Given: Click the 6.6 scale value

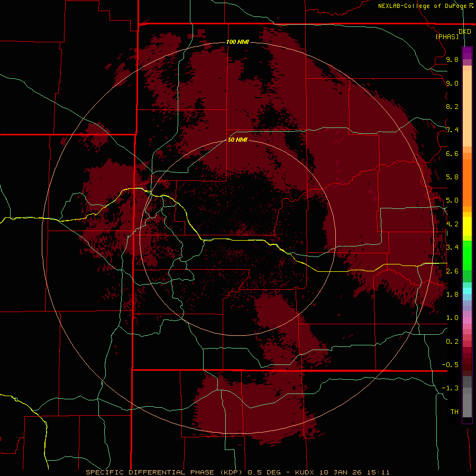Looking at the screenshot, I should point(452,153).
